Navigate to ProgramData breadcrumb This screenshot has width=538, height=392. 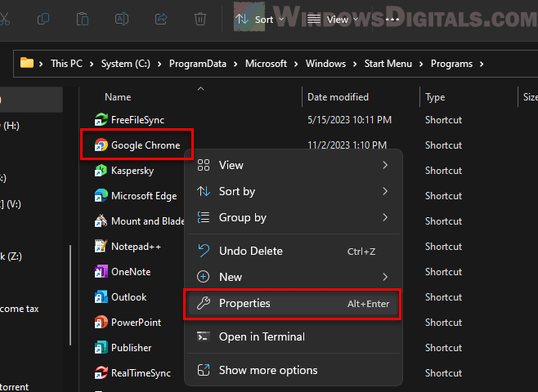click(x=198, y=64)
